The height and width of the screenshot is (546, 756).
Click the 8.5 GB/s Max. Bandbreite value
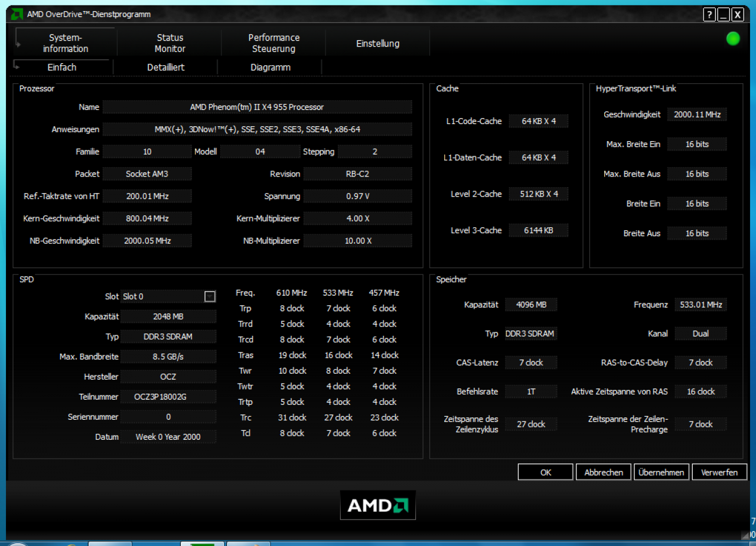click(x=168, y=357)
